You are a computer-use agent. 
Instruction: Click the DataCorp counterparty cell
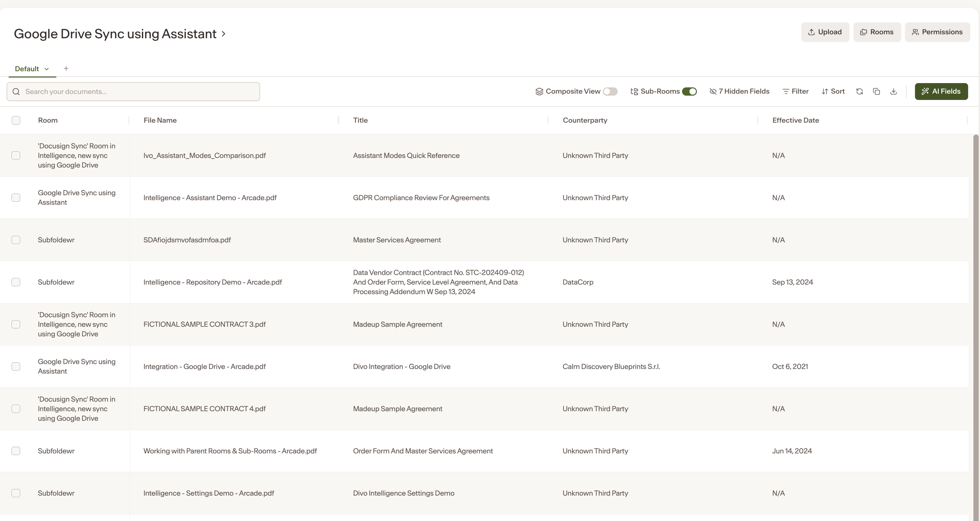[578, 282]
